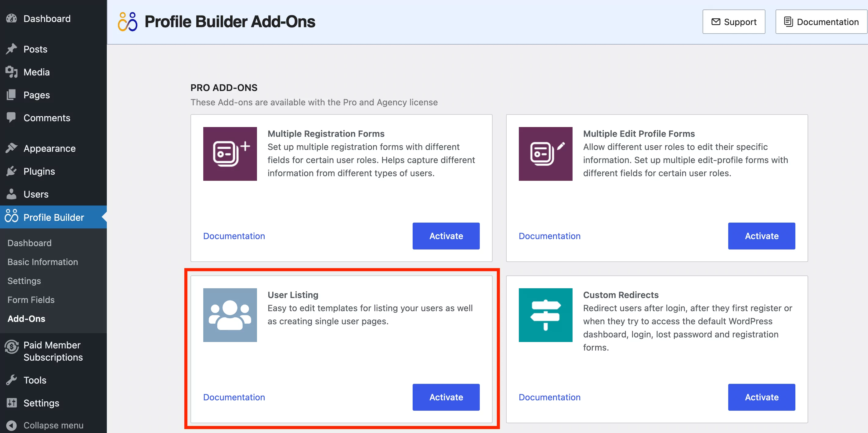Click the Comments speech bubble icon

(12, 118)
